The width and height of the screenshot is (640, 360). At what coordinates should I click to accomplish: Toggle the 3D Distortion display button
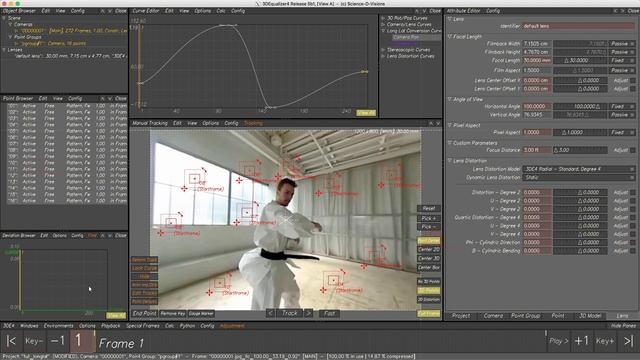point(429,300)
